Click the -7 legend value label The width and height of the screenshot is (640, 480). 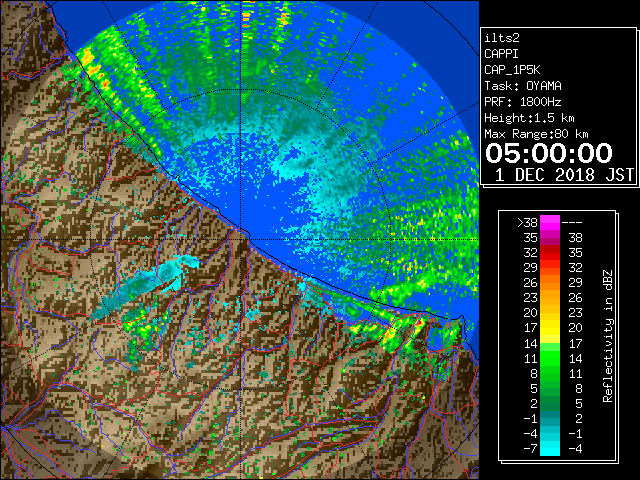(x=530, y=448)
